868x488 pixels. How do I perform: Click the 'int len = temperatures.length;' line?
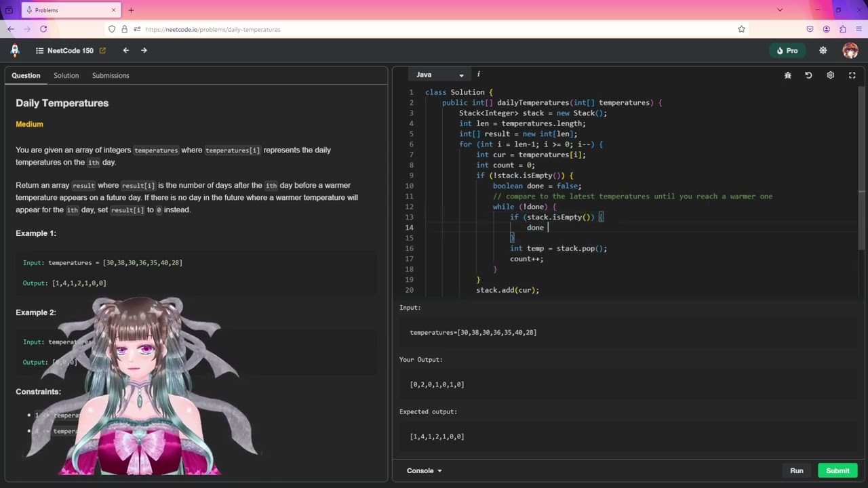click(523, 123)
